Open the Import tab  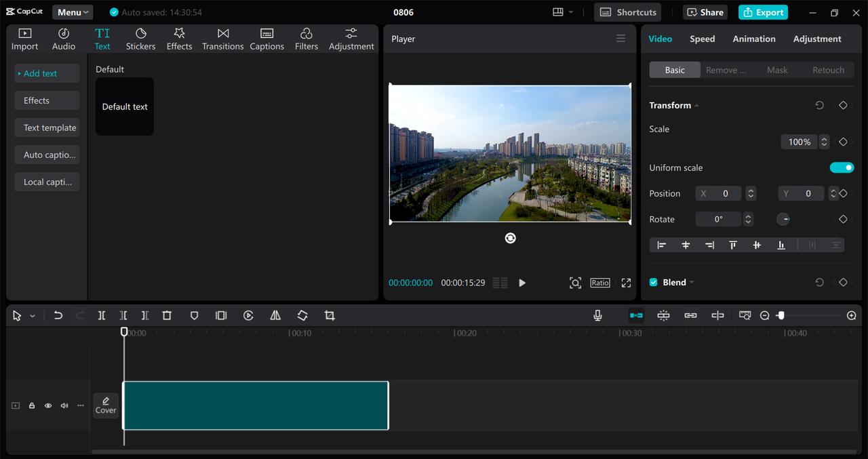click(24, 39)
